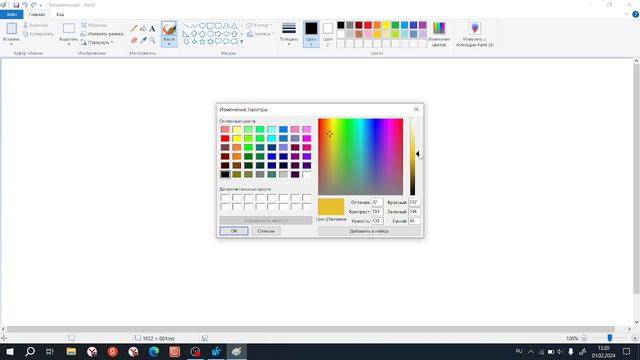The height and width of the screenshot is (360, 640).
Task: Expand the Paste dropdown arrow
Action: coord(11,44)
